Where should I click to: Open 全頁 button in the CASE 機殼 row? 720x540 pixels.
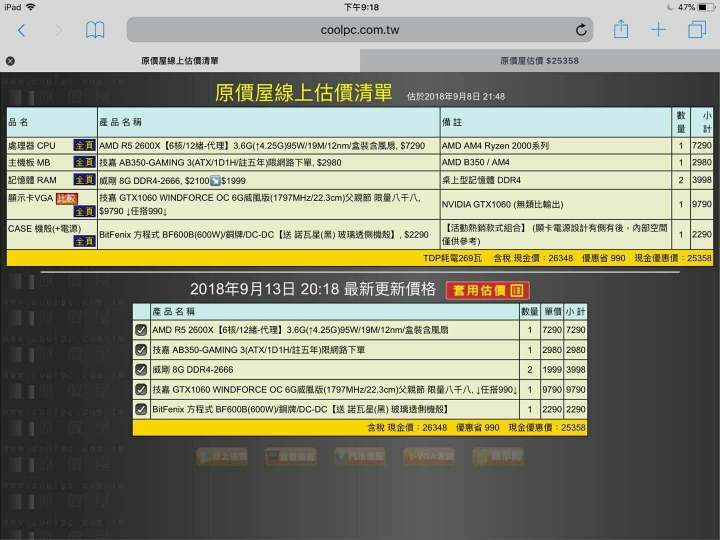(84, 241)
